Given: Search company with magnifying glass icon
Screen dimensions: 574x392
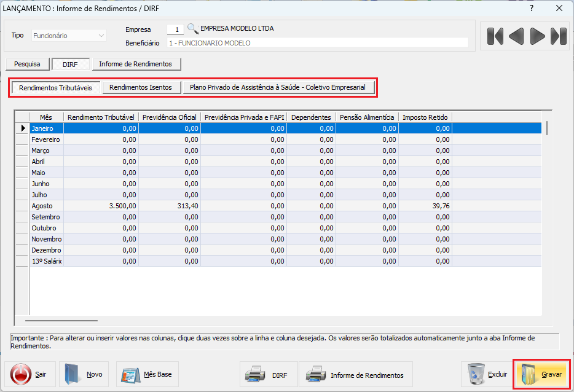Looking at the screenshot, I should [193, 29].
